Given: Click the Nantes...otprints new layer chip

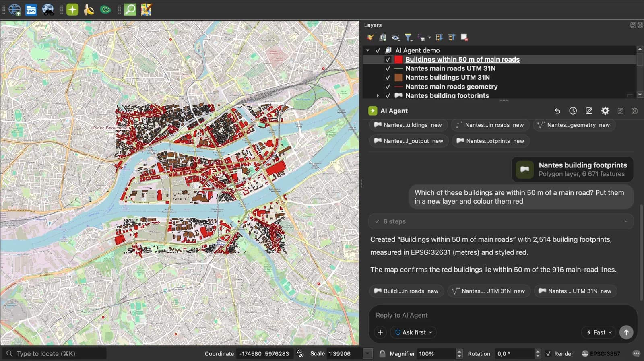Looking at the screenshot, I should pyautogui.click(x=491, y=141).
